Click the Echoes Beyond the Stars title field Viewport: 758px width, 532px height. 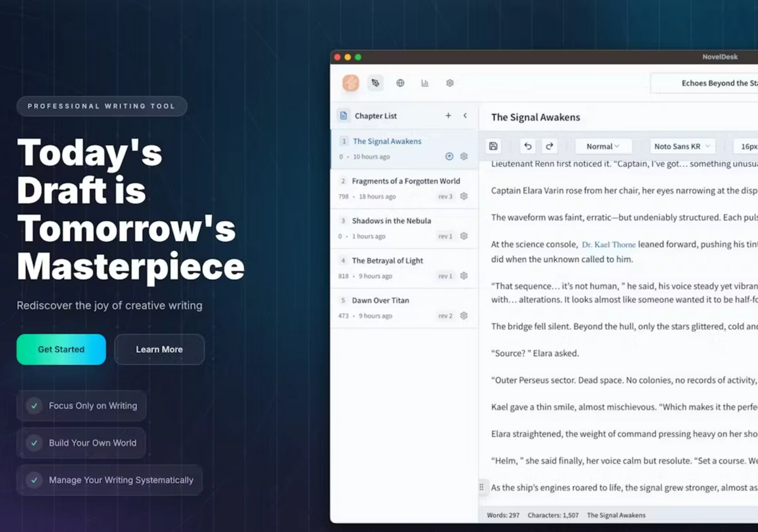point(704,83)
